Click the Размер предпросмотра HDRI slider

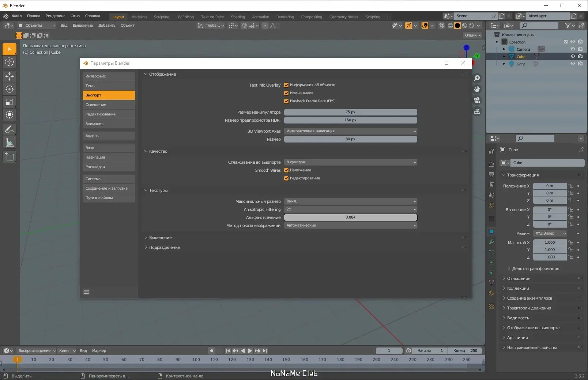pos(351,120)
